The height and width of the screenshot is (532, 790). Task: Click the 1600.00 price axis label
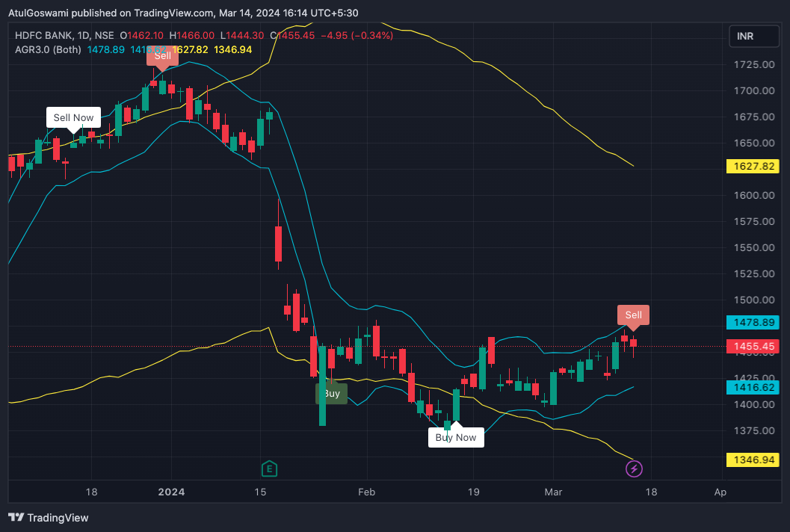[754, 196]
